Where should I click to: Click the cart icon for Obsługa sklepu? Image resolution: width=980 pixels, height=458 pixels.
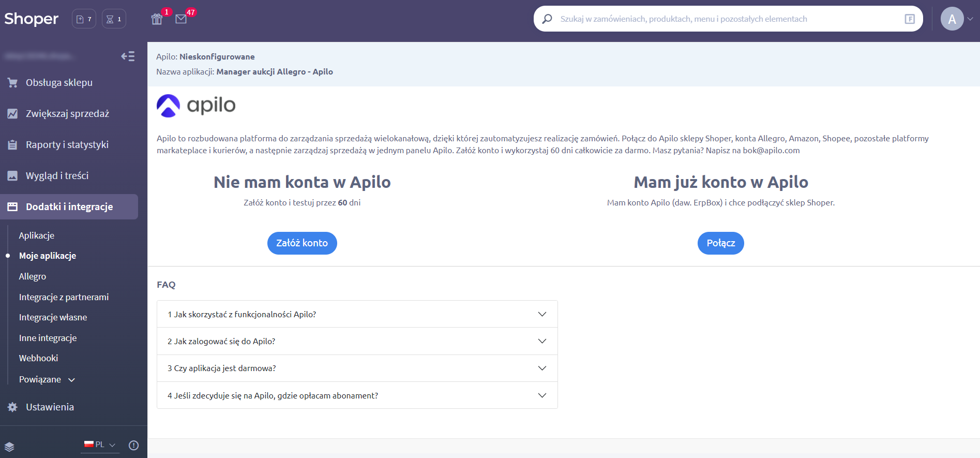(13, 83)
